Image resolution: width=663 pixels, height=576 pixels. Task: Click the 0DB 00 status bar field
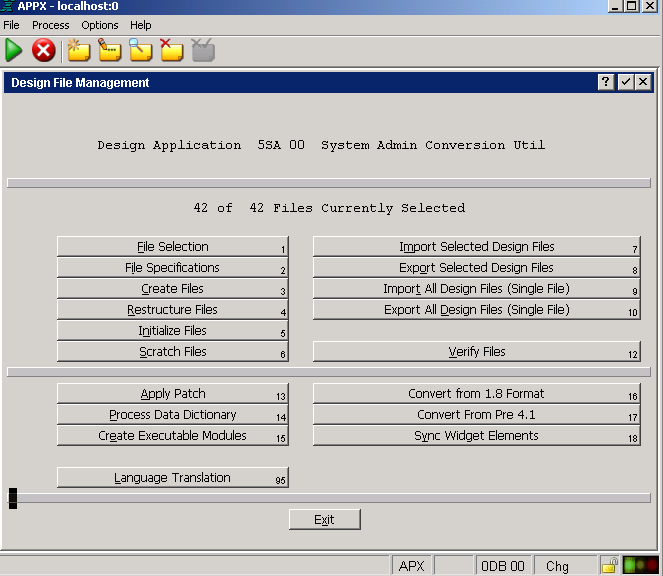503,566
